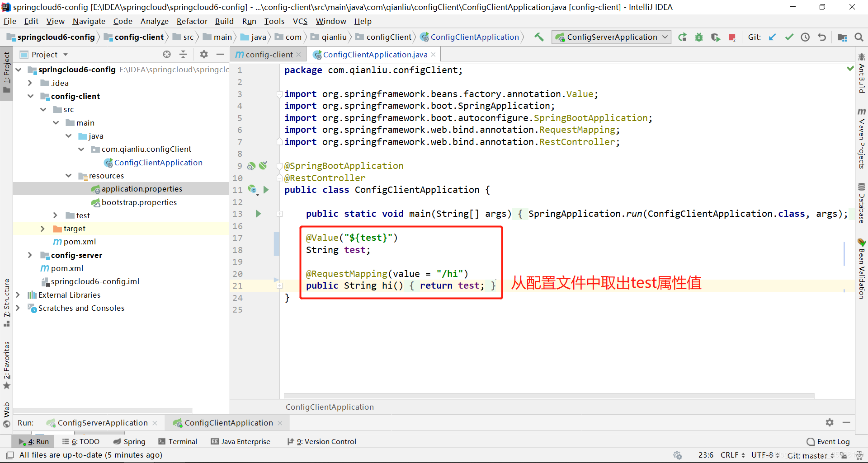Unfold the hi() method at line 21
Image resolution: width=868 pixels, height=463 pixels.
click(x=280, y=286)
